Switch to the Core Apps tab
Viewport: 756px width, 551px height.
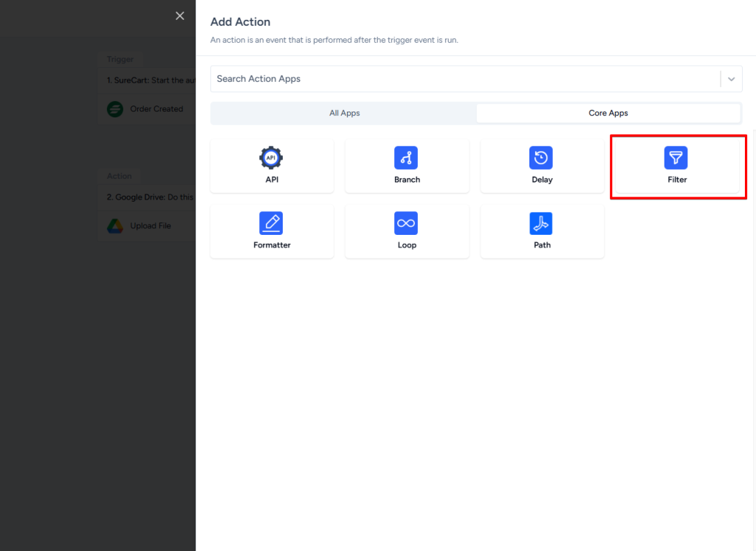tap(608, 113)
